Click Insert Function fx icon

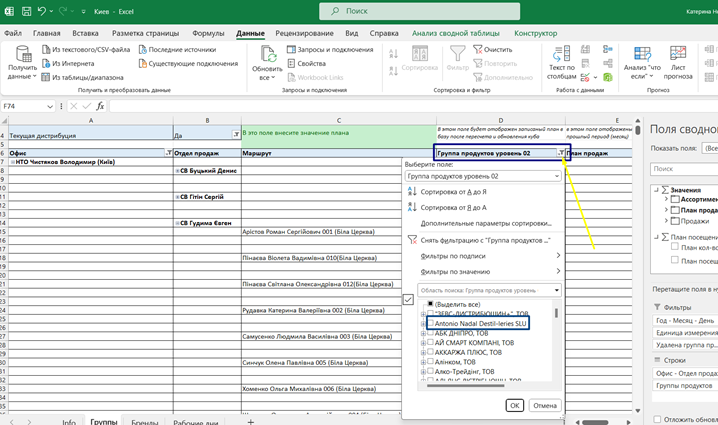100,106
